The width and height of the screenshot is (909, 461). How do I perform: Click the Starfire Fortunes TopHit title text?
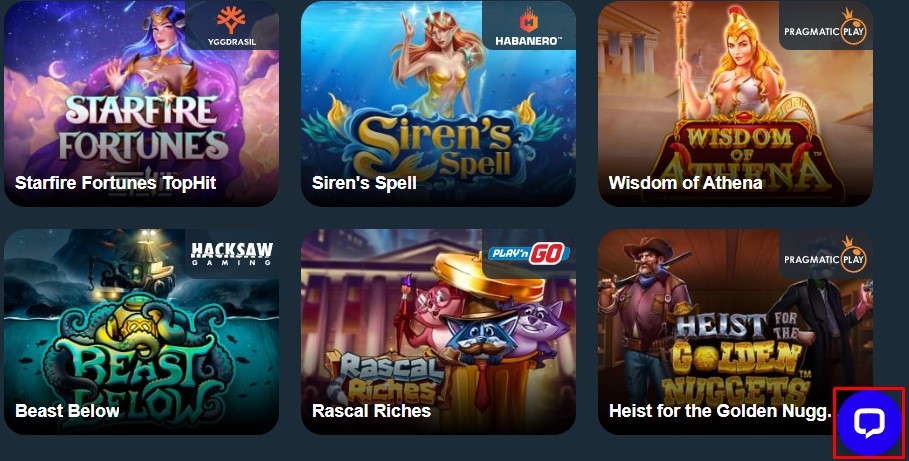pos(115,183)
